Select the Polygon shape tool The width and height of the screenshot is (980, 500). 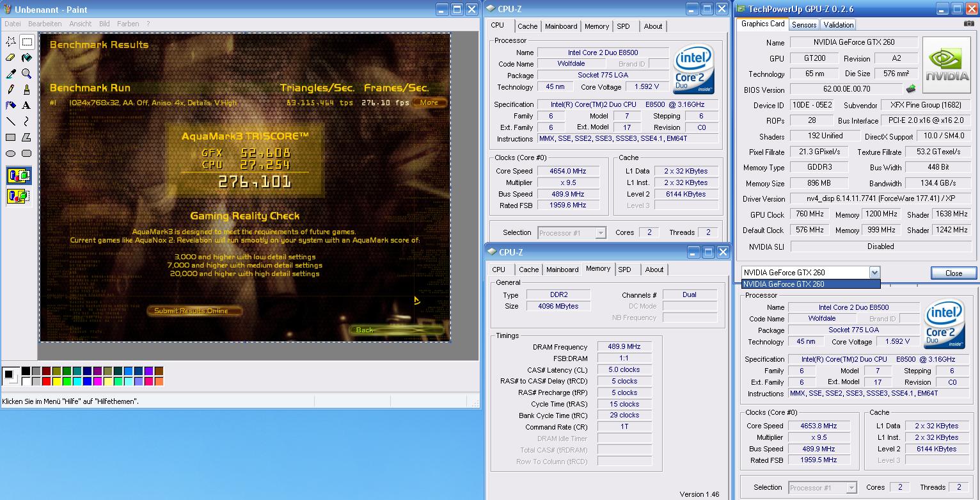pyautogui.click(x=26, y=137)
